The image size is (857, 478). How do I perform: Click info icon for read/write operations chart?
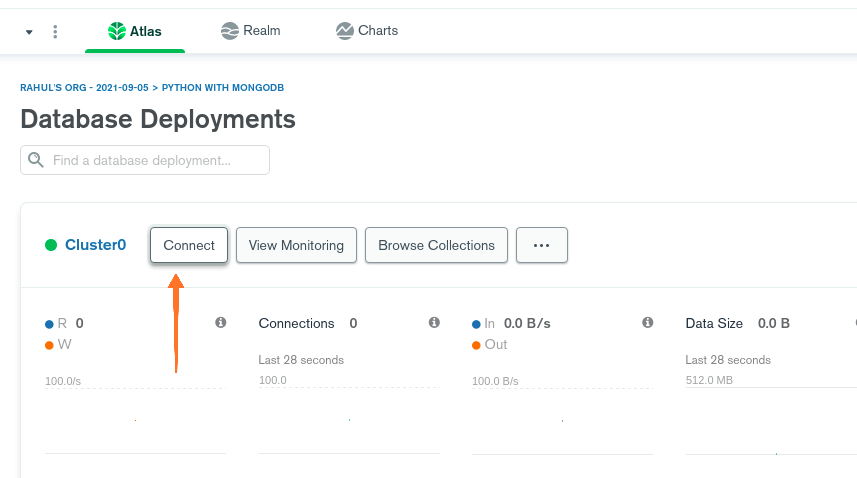221,322
